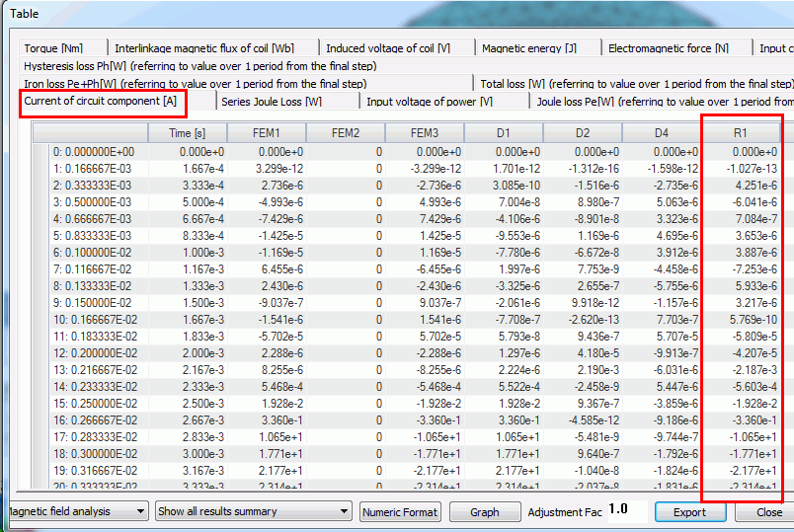Switch to the Torque [Nm] tab
The width and height of the screenshot is (794, 532).
pos(53,47)
